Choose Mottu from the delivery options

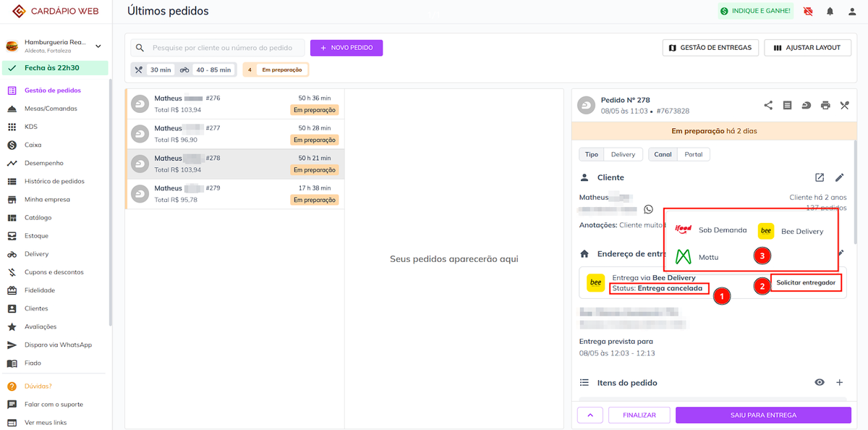[709, 257]
